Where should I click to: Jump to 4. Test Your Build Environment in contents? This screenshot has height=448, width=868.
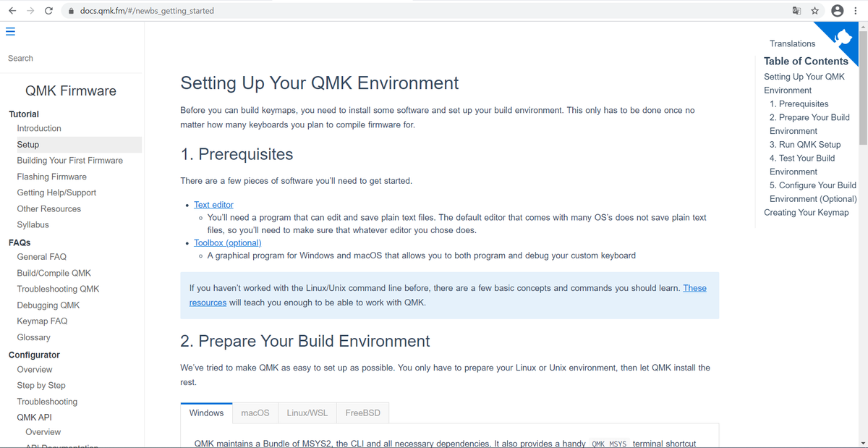click(802, 165)
